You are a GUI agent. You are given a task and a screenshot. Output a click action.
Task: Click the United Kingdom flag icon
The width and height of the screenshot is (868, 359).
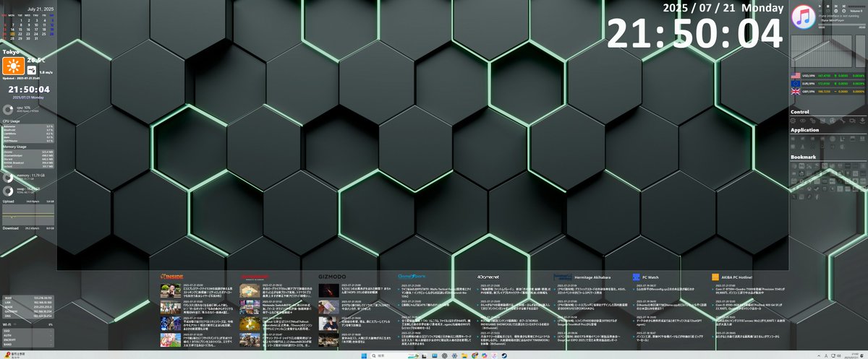pyautogui.click(x=796, y=92)
